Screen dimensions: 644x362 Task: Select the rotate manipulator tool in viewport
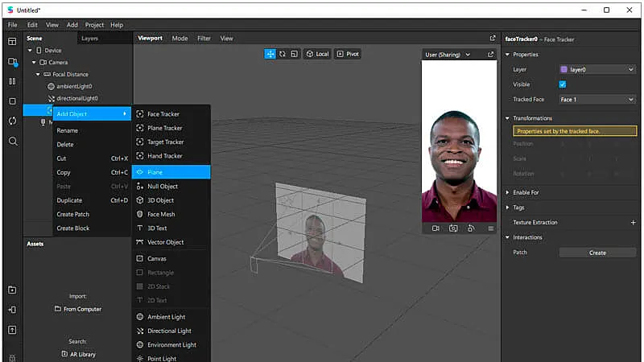283,54
